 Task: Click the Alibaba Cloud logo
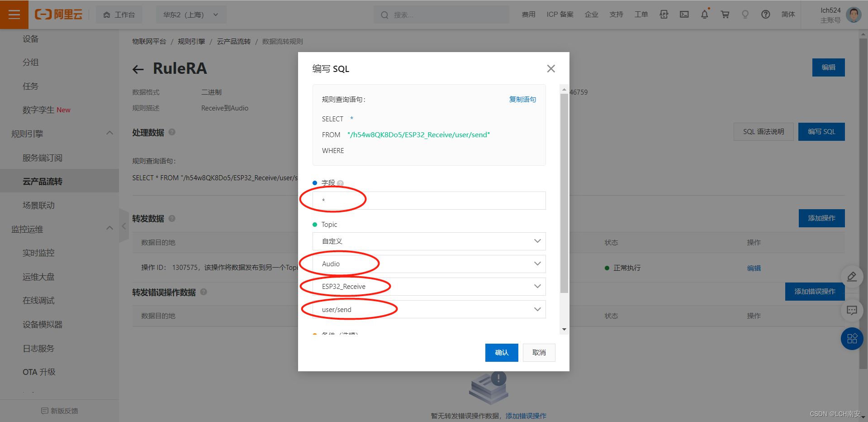[59, 14]
